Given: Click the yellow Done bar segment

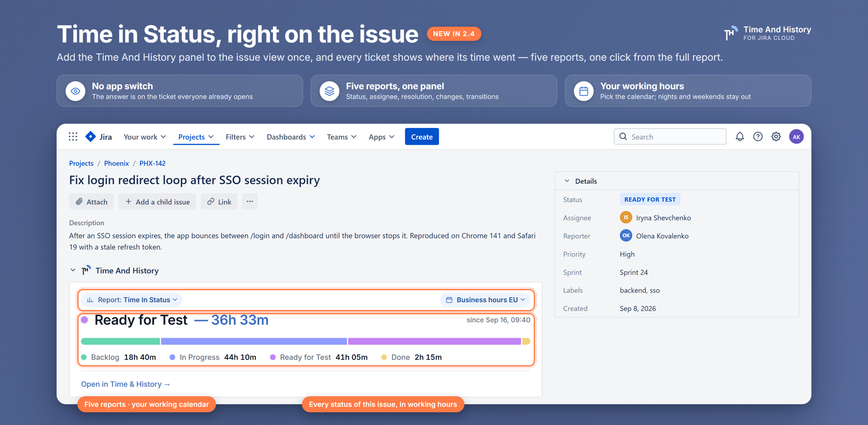Looking at the screenshot, I should pos(526,341).
